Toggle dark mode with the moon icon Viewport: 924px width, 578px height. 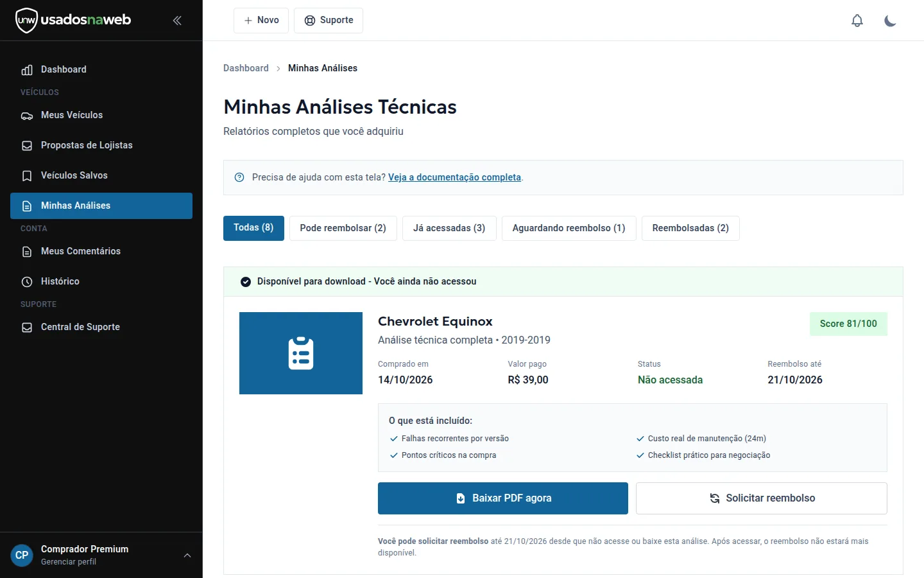click(890, 21)
